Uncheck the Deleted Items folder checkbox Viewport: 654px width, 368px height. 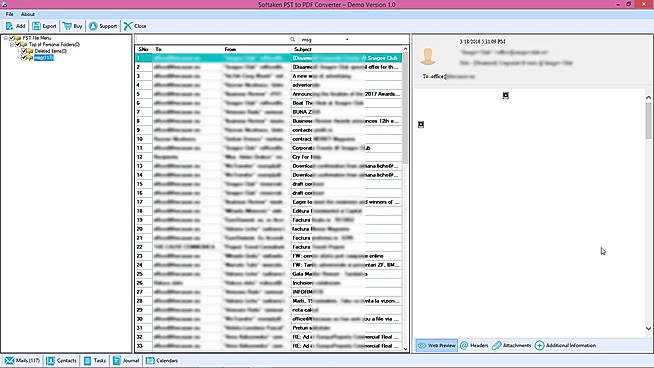tap(24, 51)
